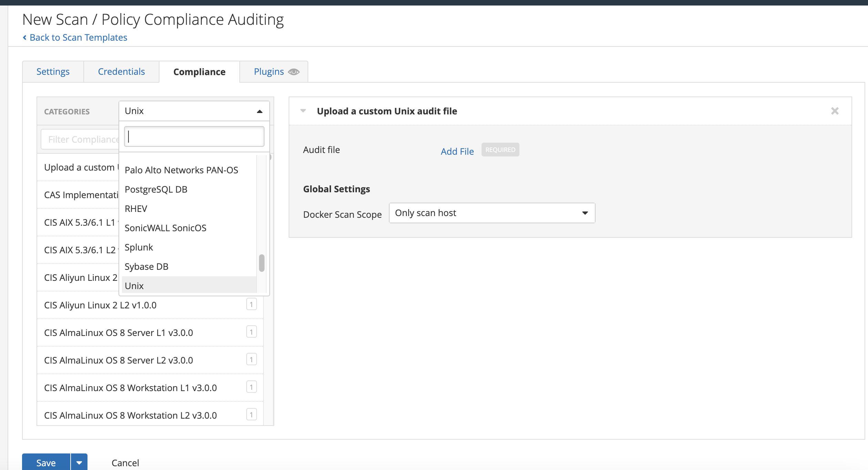Go back to Scan Templates
Viewport: 868px width, 470px height.
(x=75, y=37)
